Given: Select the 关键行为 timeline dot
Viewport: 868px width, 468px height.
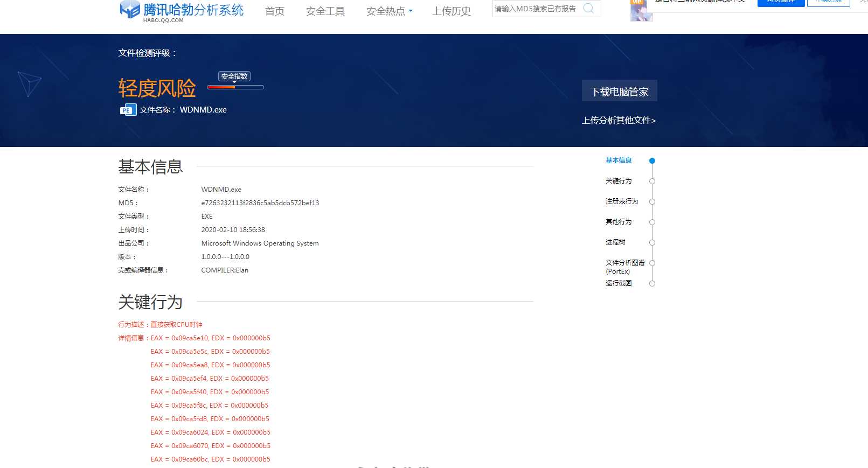Looking at the screenshot, I should (652, 181).
